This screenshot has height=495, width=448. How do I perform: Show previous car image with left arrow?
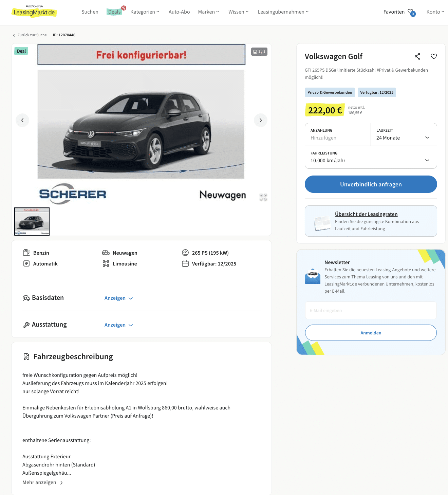pos(22,120)
